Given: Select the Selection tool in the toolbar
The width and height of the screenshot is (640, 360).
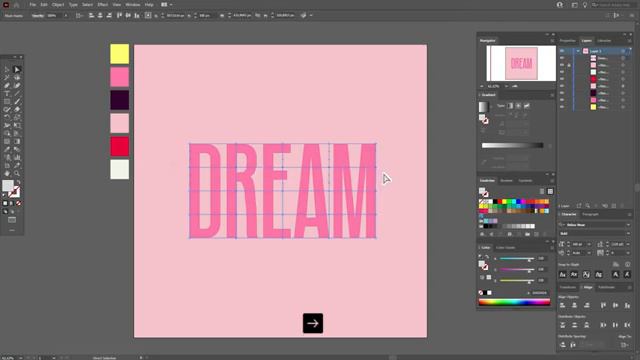Looking at the screenshot, I should coord(7,70).
